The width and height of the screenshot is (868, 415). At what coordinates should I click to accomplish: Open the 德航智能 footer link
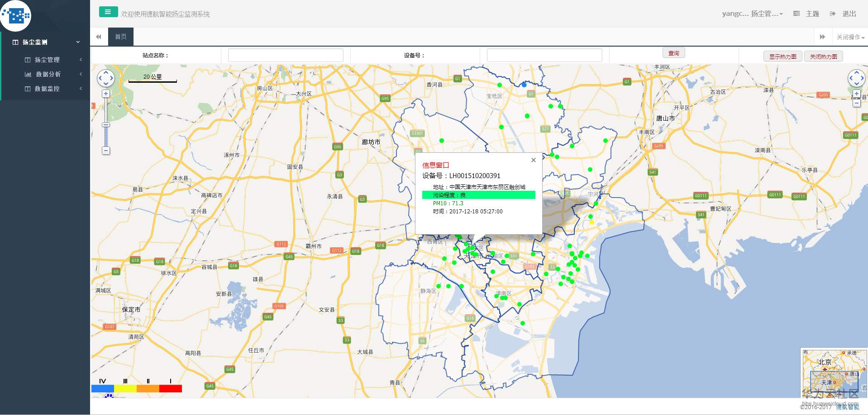847,407
